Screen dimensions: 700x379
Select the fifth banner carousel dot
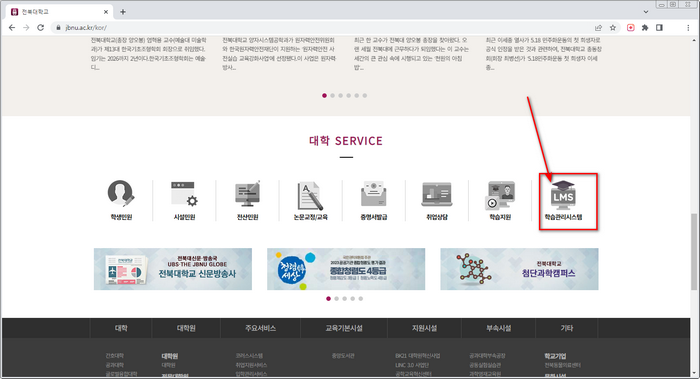click(361, 299)
